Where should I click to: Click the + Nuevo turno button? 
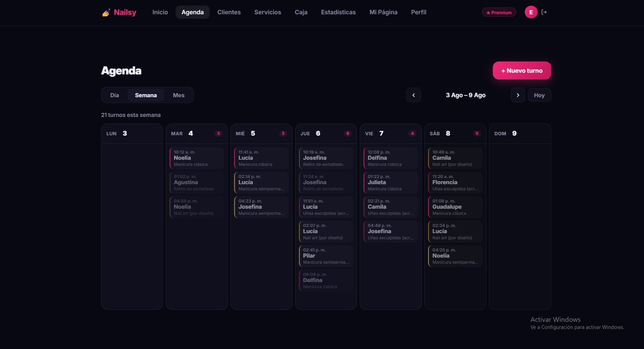tap(522, 71)
